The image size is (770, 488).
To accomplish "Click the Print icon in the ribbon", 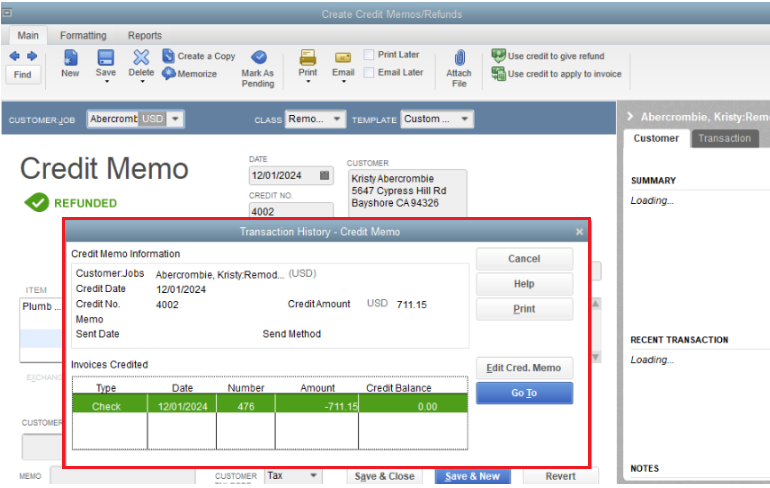I will (308, 62).
